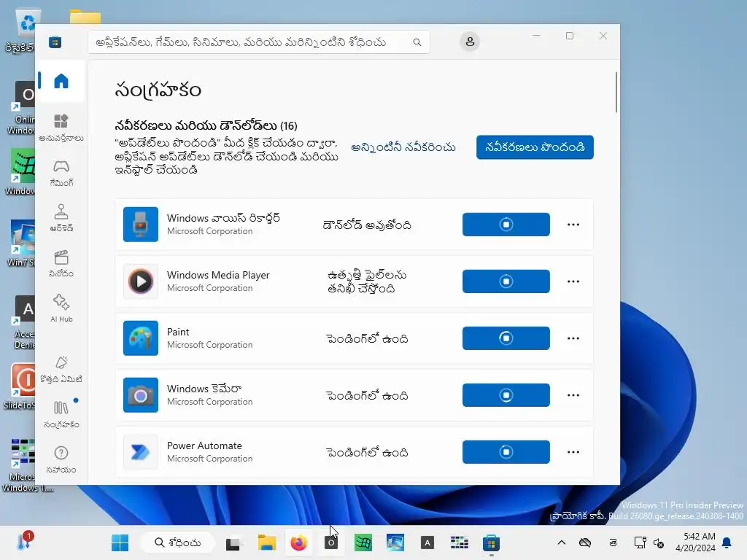The height and width of the screenshot is (560, 747).
Task: Click the Windows Camera app icon
Action: [141, 395]
